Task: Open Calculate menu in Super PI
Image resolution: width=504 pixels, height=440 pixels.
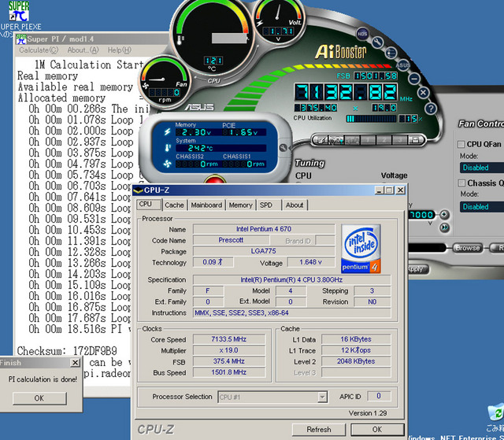Action: pos(39,50)
